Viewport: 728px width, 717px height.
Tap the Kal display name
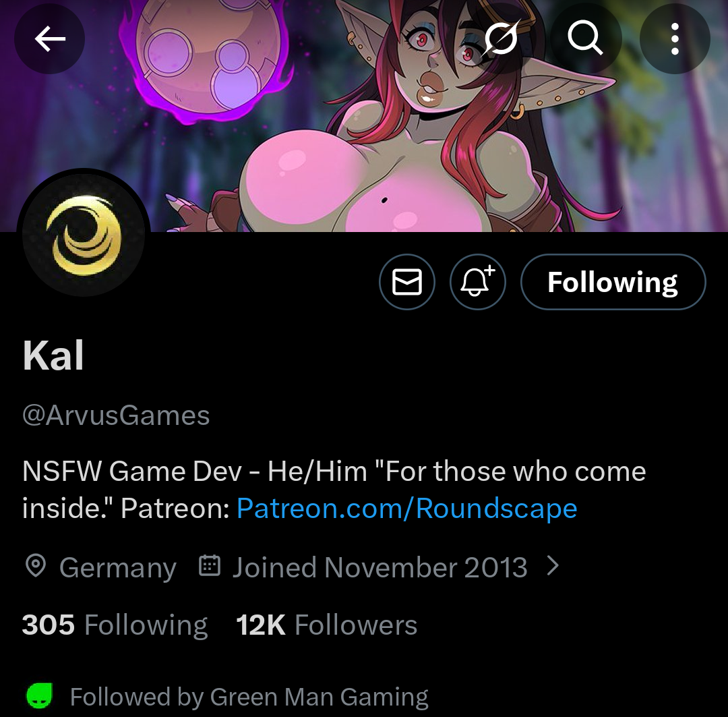click(x=53, y=355)
